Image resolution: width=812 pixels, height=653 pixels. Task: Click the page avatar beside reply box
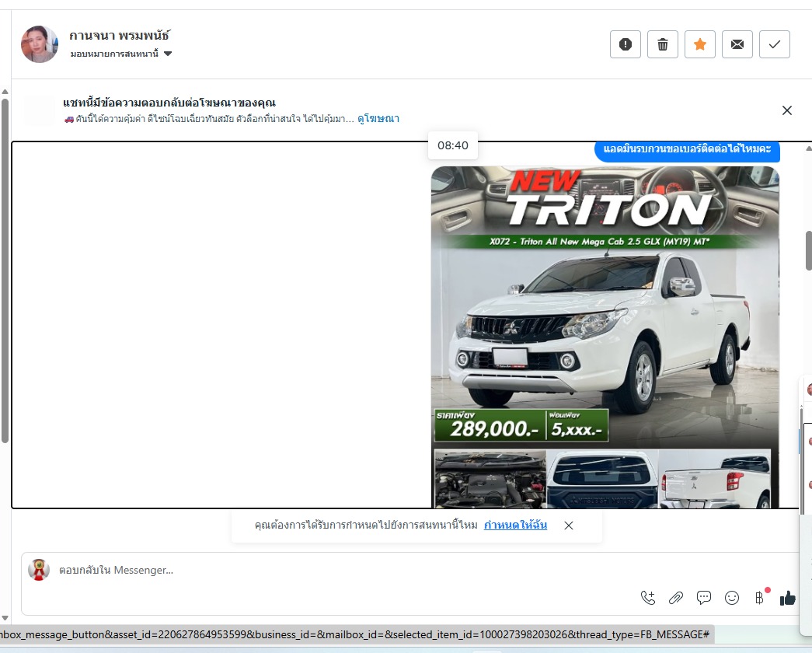click(x=39, y=570)
